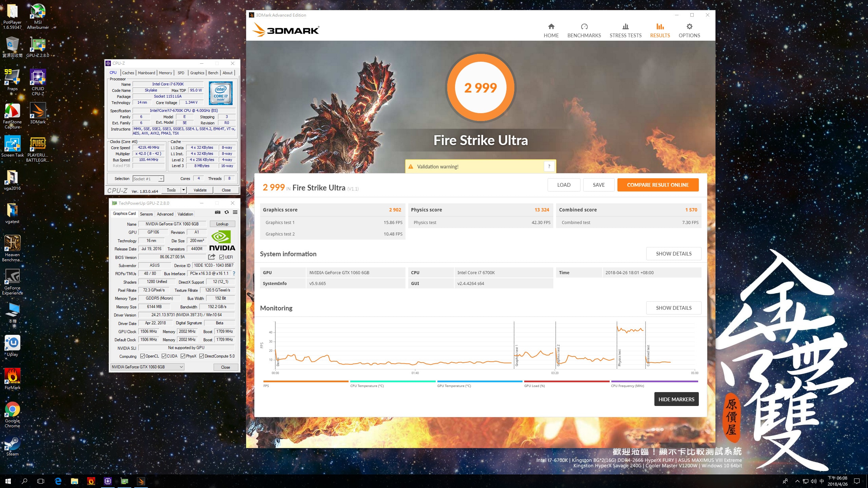Open This PC desktop icon
Screen dimensions: 868x488
pos(13,312)
